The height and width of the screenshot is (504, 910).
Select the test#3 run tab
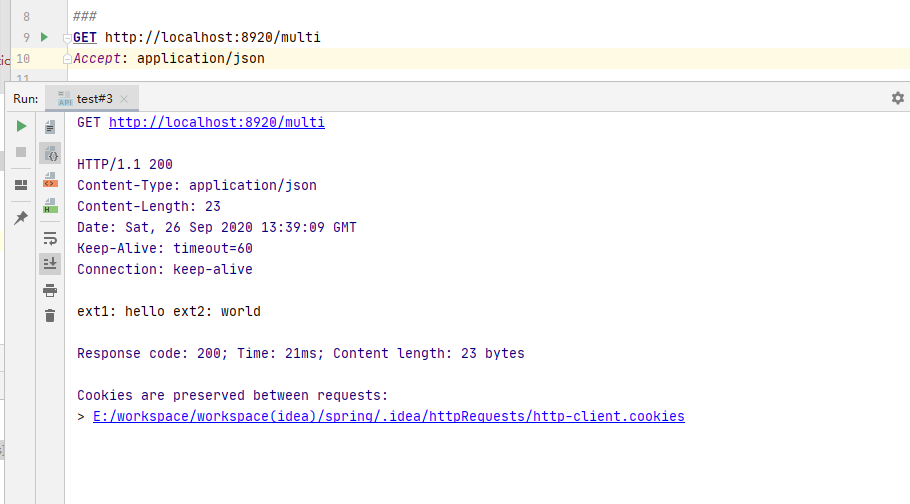pos(94,99)
